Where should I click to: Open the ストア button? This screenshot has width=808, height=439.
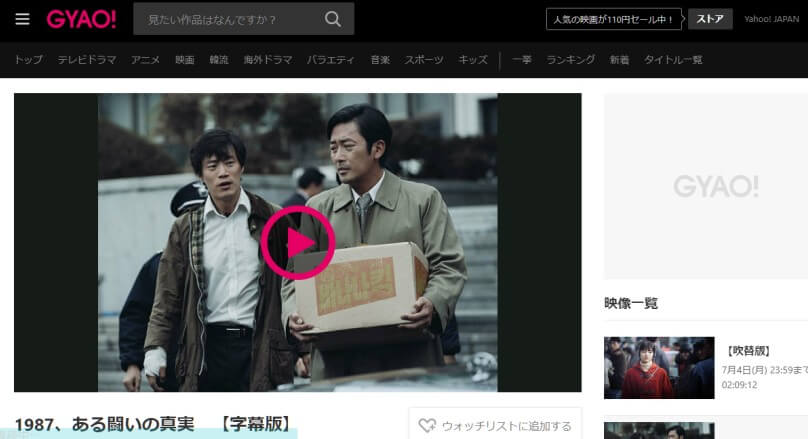click(x=710, y=19)
